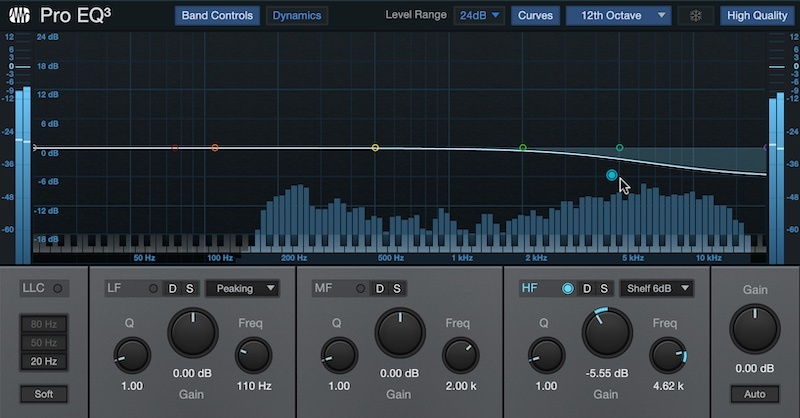Toggle Band Controls view
800x418 pixels.
tap(217, 16)
